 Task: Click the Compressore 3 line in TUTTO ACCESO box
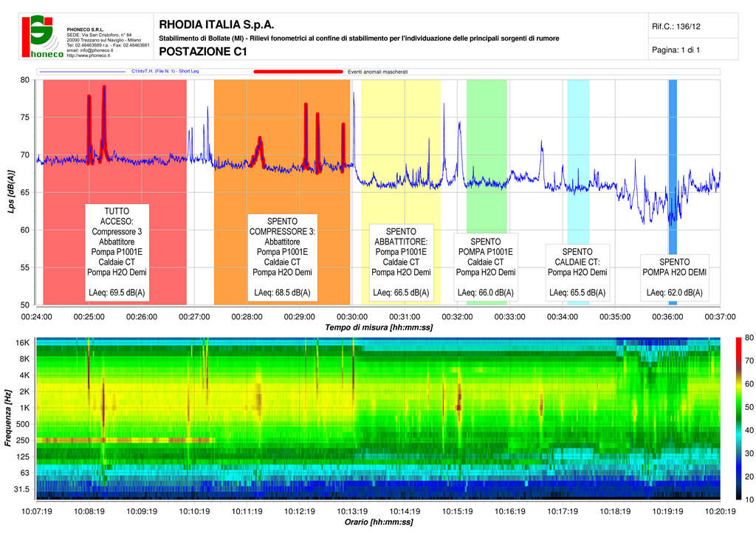pos(117,231)
